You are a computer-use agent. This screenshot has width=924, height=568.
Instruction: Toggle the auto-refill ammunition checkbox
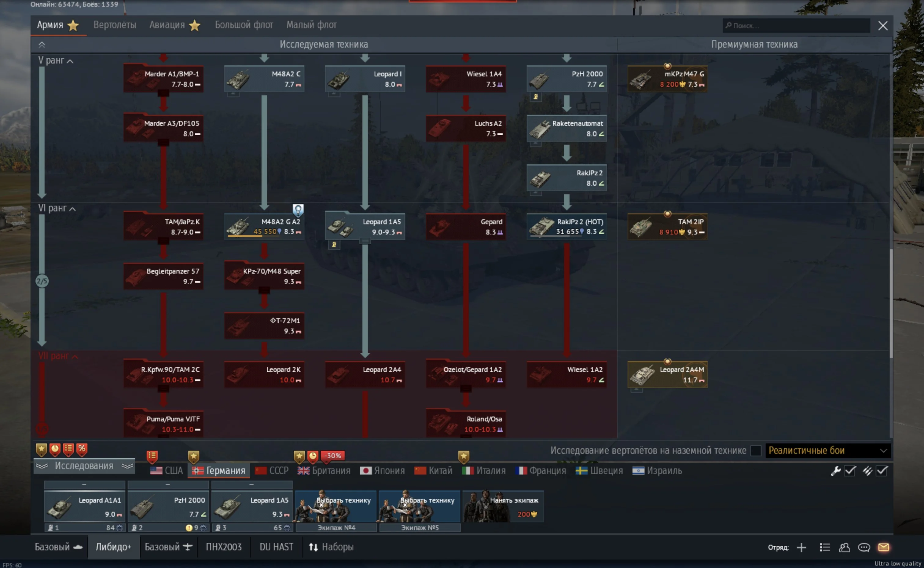(882, 471)
